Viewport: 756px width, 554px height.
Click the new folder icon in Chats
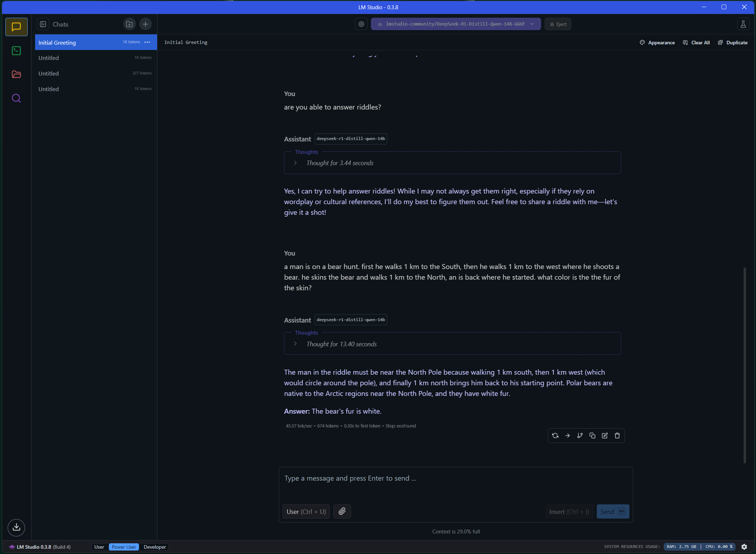pos(129,24)
